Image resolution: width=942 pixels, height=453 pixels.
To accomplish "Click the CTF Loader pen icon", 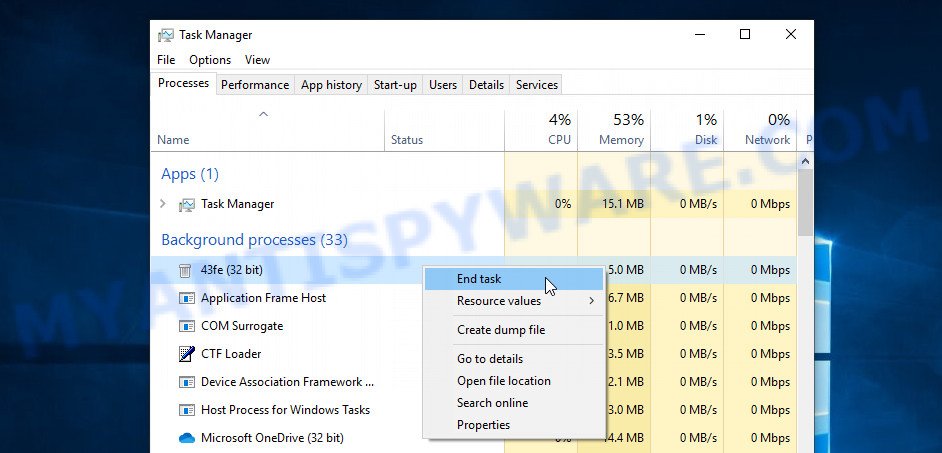I will (x=187, y=354).
